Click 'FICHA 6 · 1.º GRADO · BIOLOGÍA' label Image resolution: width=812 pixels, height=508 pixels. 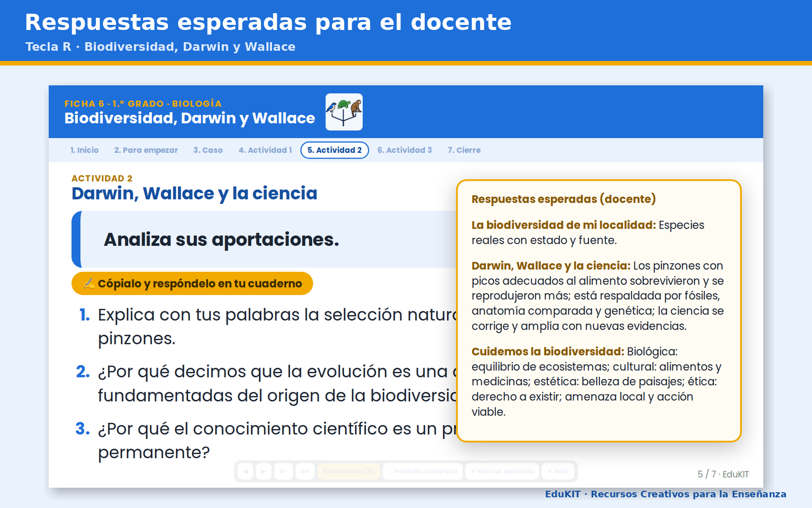tap(143, 104)
